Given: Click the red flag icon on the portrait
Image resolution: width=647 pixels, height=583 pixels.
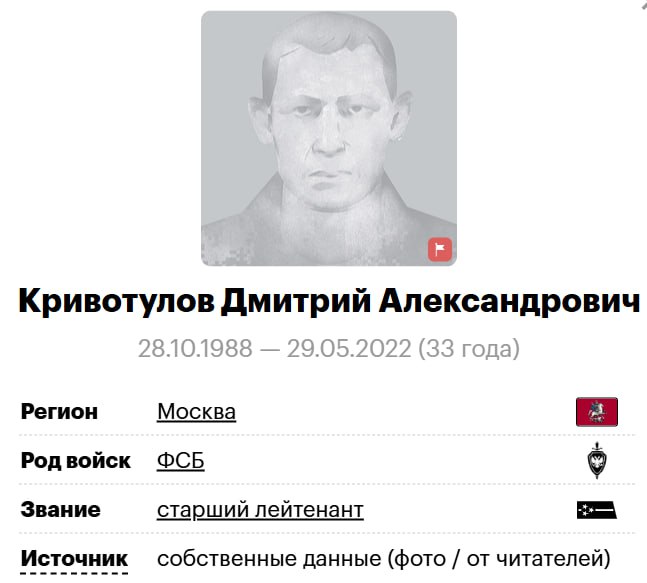Looking at the screenshot, I should 439,249.
